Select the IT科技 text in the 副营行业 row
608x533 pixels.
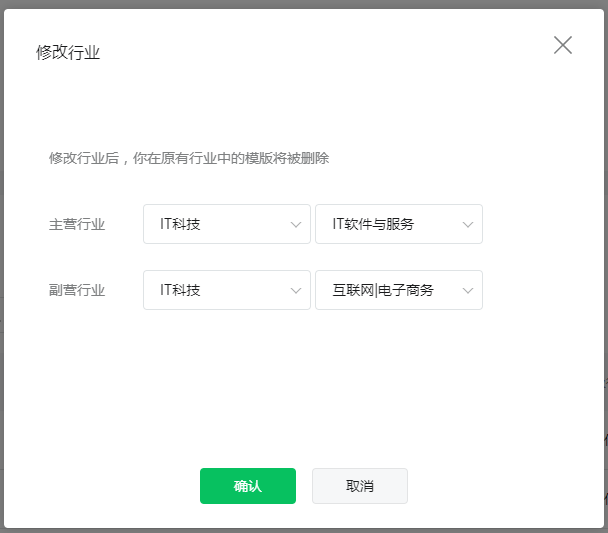point(180,290)
